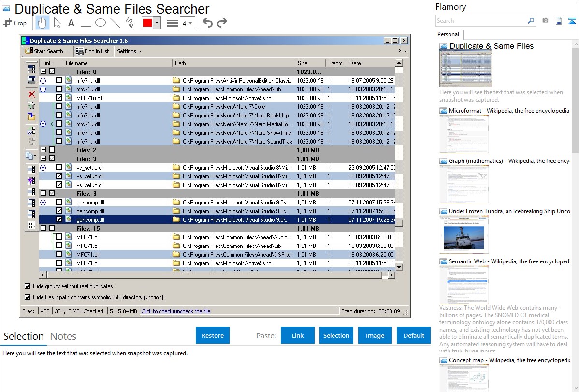Collapse the Files: 3 group above vs_setup.dll
The width and height of the screenshot is (579, 392).
pyautogui.click(x=43, y=159)
